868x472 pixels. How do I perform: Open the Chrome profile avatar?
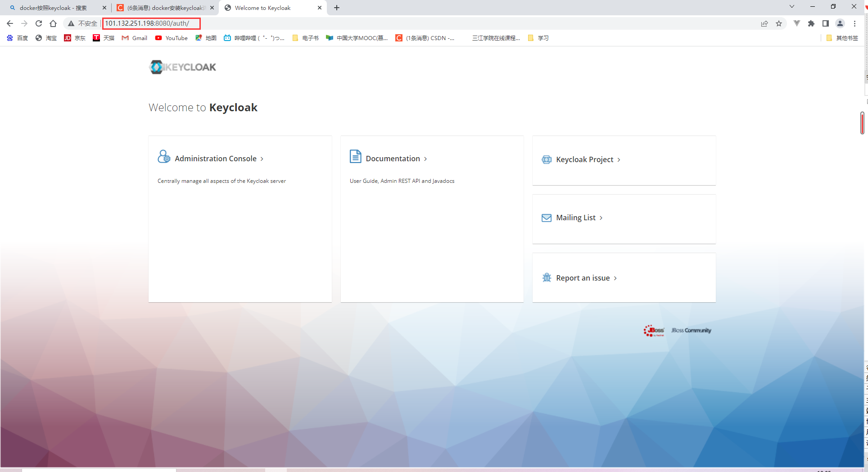(x=840, y=23)
